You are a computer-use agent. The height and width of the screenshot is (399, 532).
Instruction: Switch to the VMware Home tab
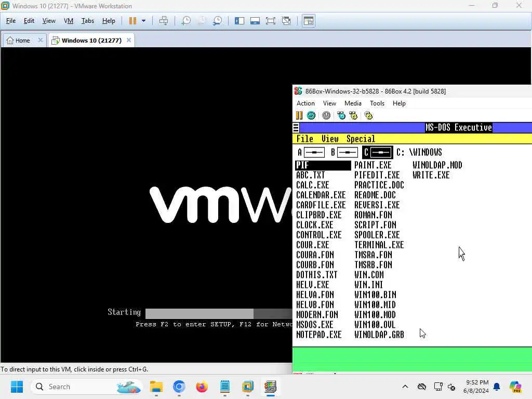(19, 41)
